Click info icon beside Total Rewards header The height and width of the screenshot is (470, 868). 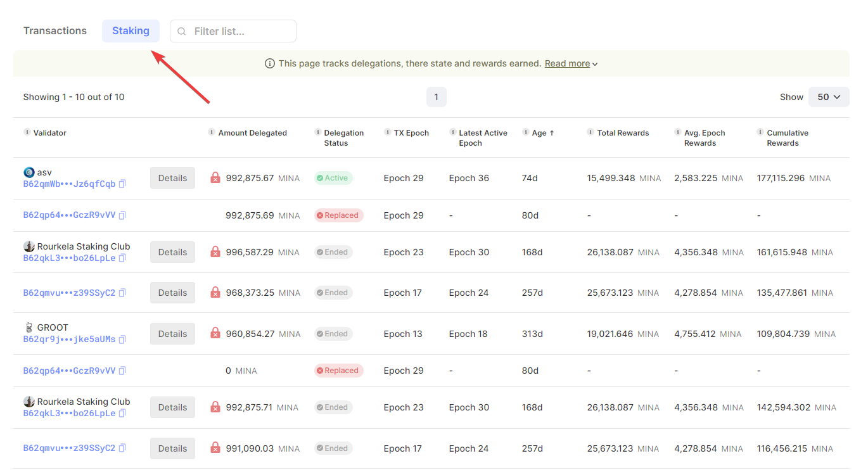[x=590, y=132]
